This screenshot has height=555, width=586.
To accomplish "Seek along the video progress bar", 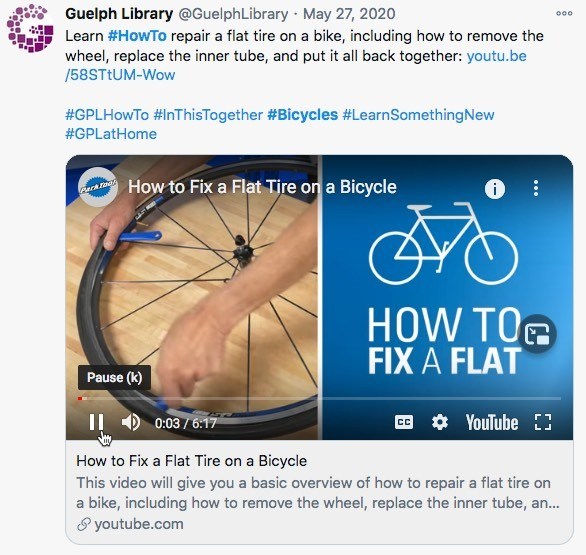I will click(319, 398).
